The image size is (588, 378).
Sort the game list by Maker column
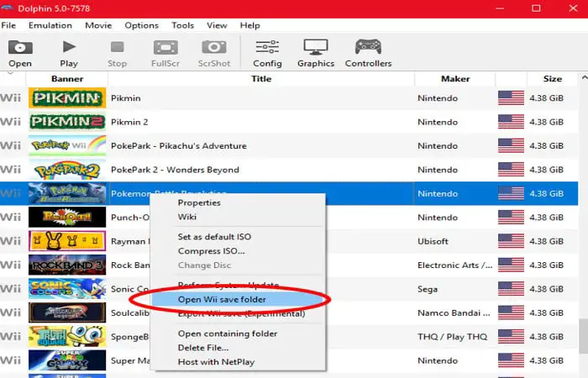pyautogui.click(x=455, y=79)
